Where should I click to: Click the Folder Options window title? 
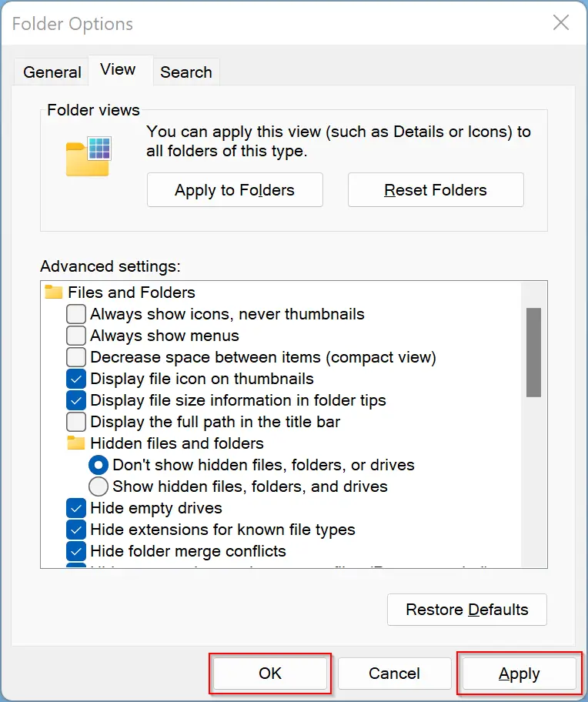point(72,24)
